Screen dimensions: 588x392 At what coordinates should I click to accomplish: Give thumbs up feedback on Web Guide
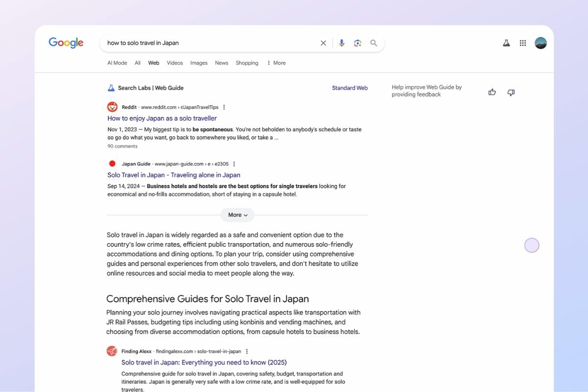[492, 92]
